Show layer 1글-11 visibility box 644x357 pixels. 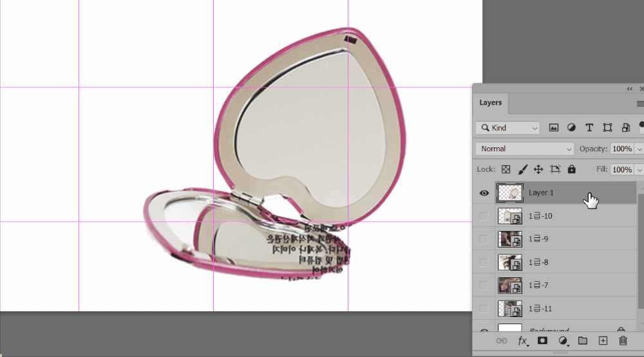pyautogui.click(x=484, y=309)
